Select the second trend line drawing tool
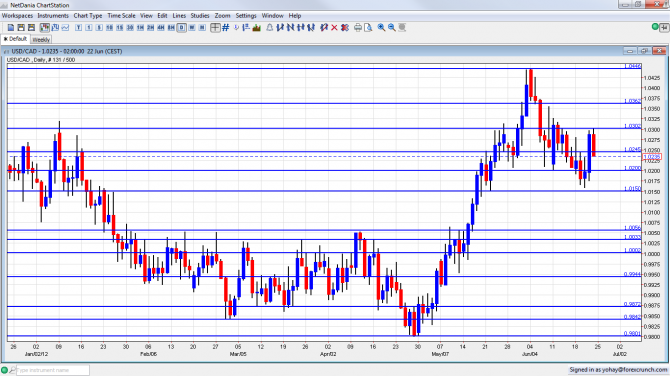The width and height of the screenshot is (670, 376). [x=291, y=27]
